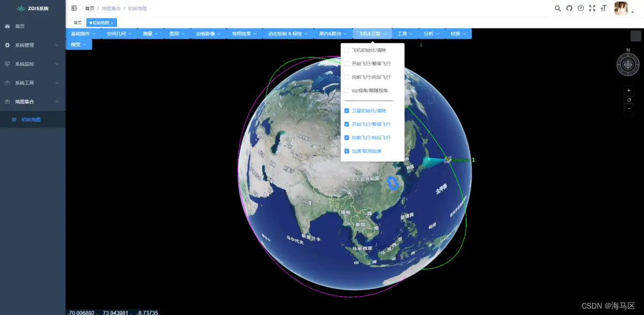This screenshot has width=644, height=315.
Task: Click the 初始地图 grid icon
Action: 14,120
